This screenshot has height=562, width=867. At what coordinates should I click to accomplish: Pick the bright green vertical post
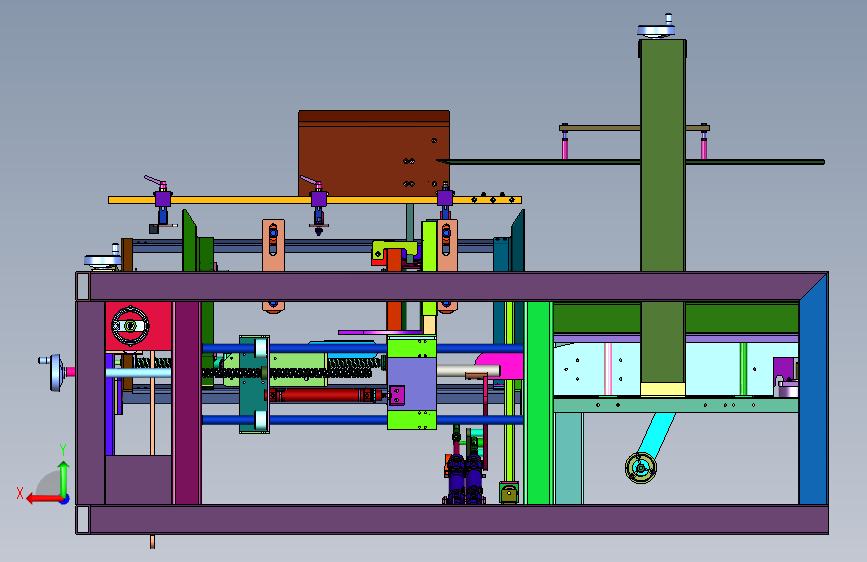(x=538, y=403)
